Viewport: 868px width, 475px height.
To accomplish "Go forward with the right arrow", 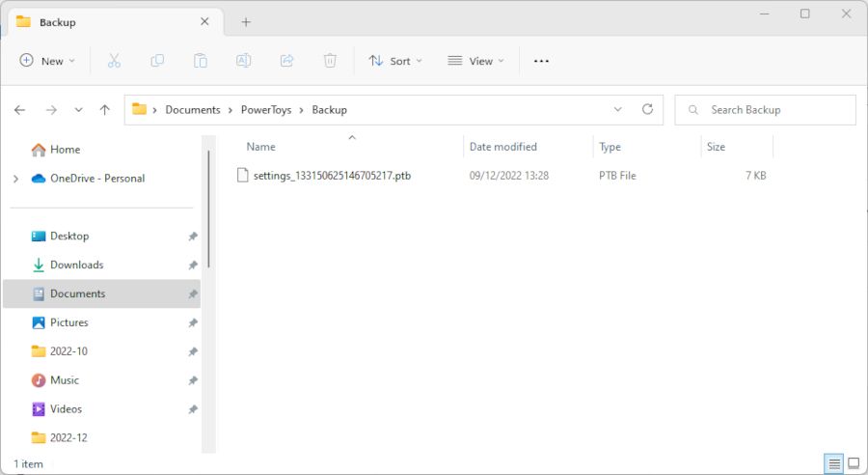I will 51,110.
